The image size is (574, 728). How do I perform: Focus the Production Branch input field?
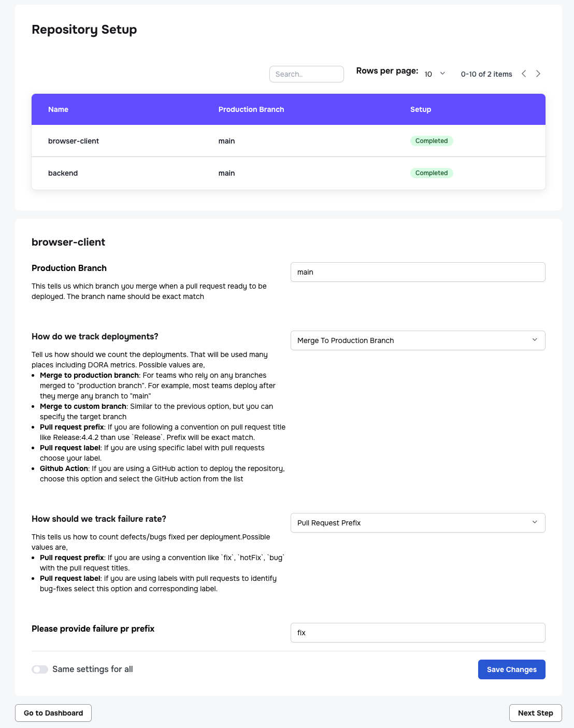[x=418, y=272]
